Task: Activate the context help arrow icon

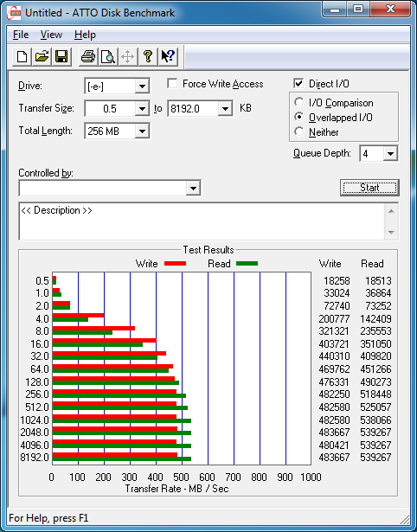Action: pos(168,56)
